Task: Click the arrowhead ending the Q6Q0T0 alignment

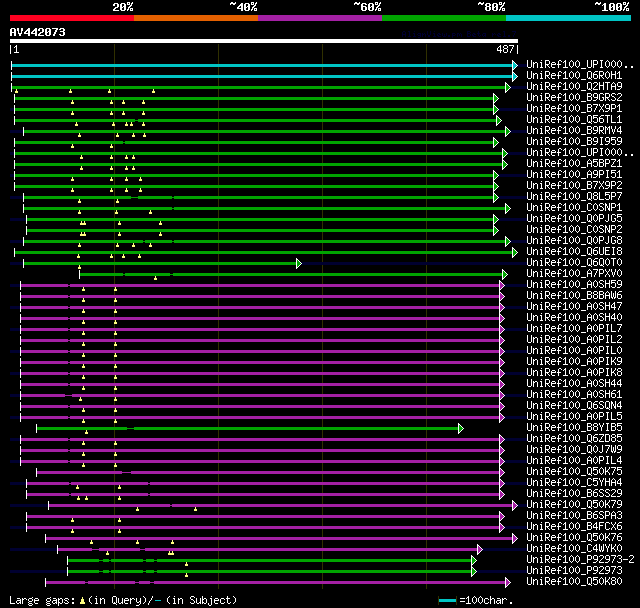Action: click(298, 263)
